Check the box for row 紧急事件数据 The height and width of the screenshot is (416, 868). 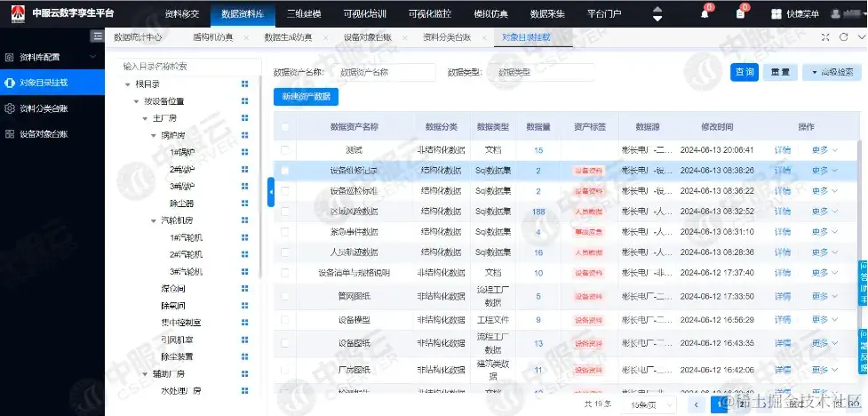284,232
